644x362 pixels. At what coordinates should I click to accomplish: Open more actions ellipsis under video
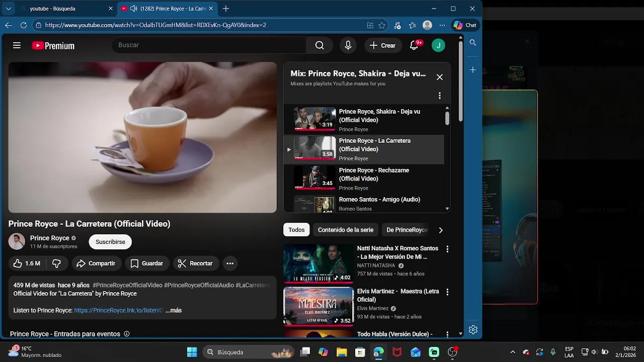230,263
